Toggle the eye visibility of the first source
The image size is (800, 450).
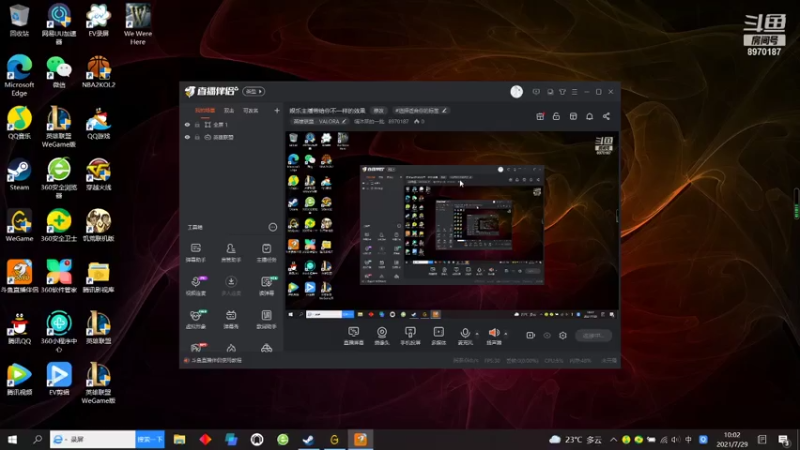tap(187, 124)
